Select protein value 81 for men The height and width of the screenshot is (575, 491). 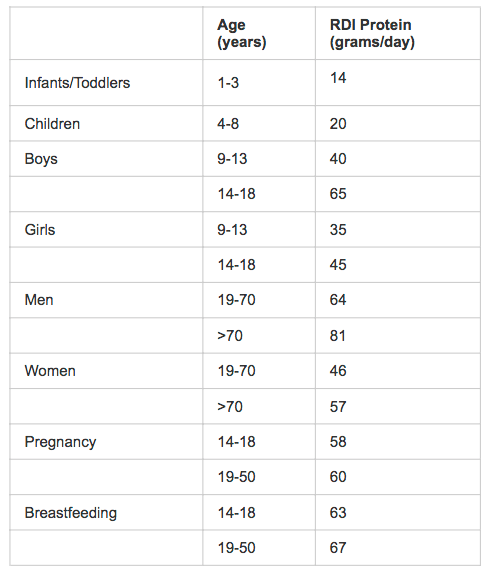pyautogui.click(x=337, y=336)
